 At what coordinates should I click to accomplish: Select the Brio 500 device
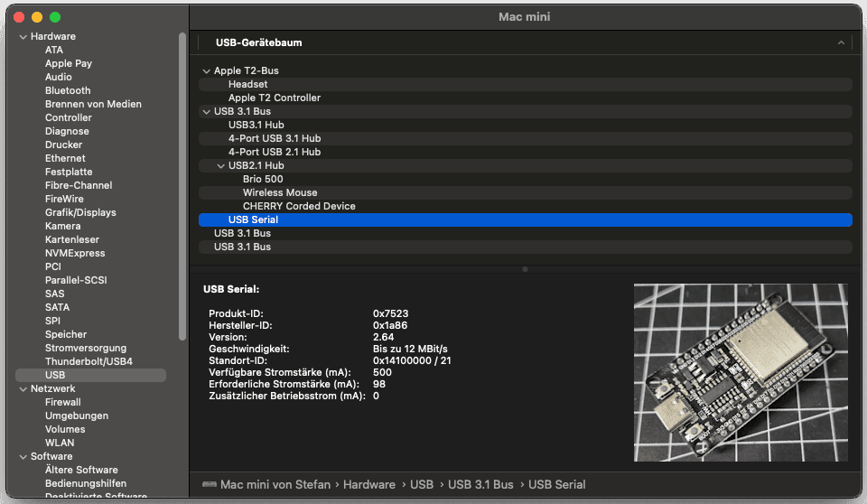[526, 179]
